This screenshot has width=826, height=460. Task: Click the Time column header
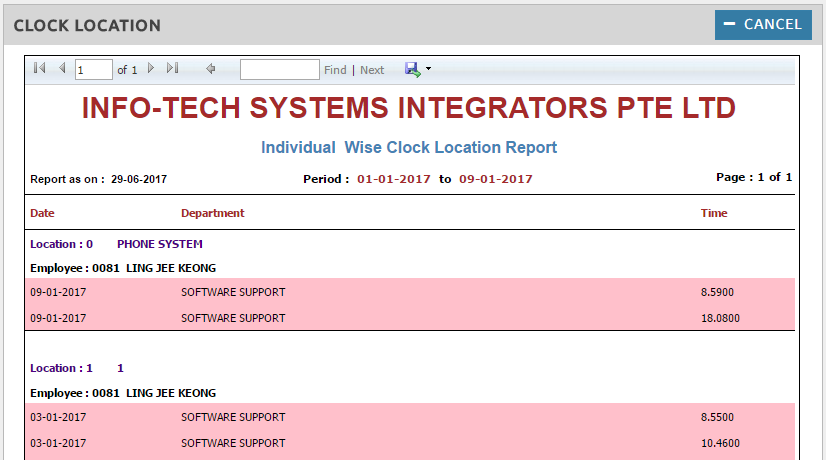(x=714, y=213)
